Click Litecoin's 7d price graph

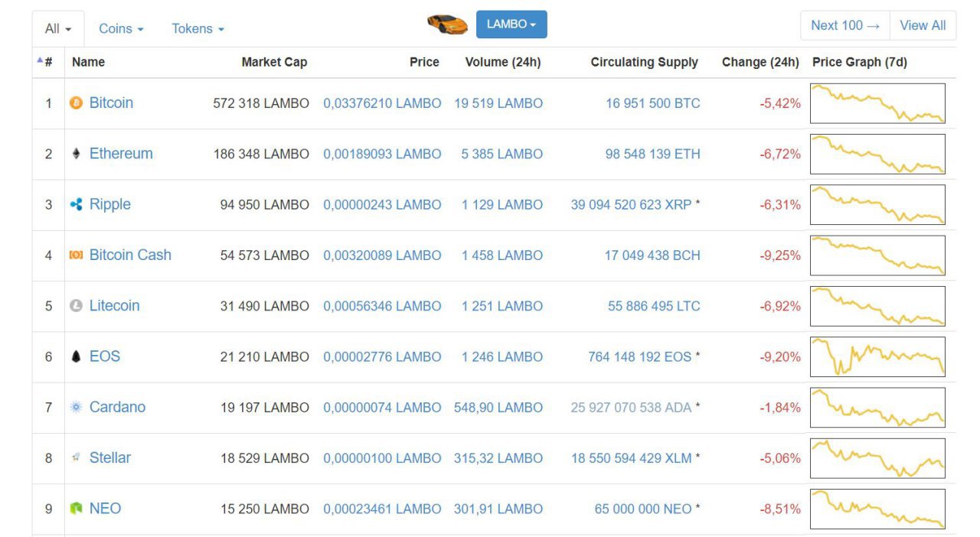[877, 306]
